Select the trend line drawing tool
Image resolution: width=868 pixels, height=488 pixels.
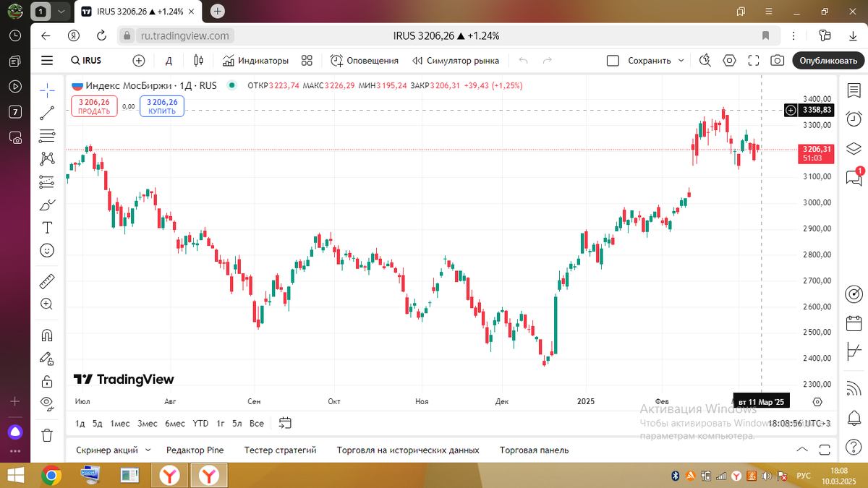click(x=47, y=113)
